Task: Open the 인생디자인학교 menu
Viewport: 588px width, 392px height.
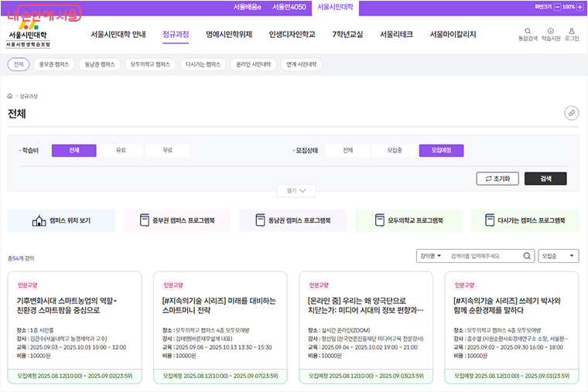Action: [292, 35]
